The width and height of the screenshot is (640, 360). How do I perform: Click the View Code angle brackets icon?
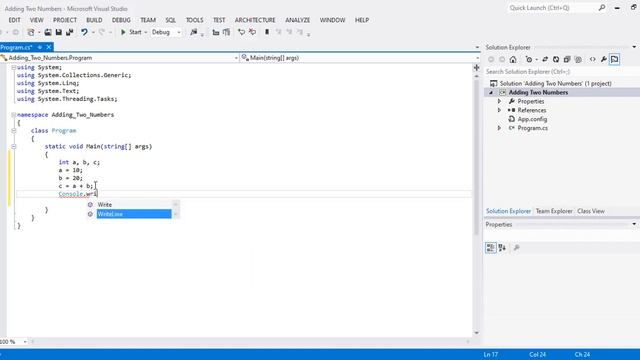pyautogui.click(x=593, y=60)
